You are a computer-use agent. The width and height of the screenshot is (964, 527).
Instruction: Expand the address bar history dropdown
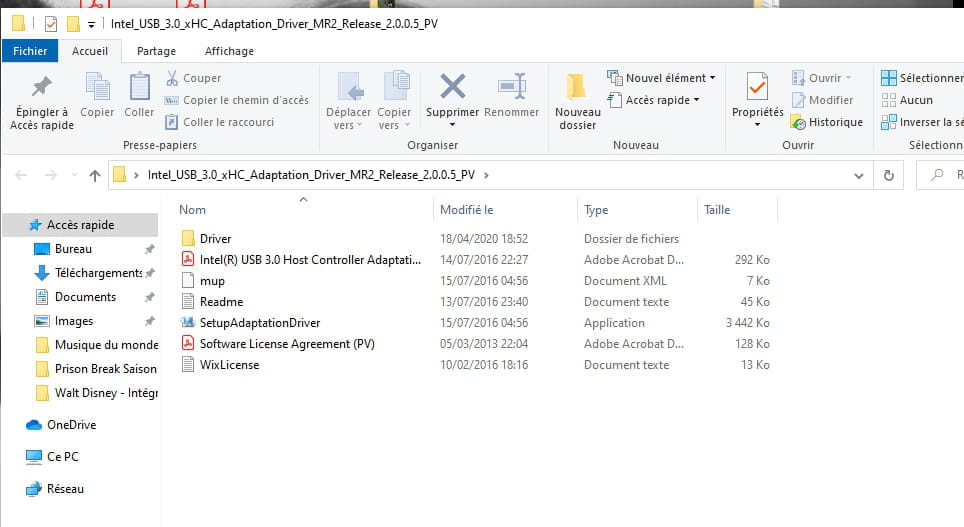pyautogui.click(x=859, y=176)
